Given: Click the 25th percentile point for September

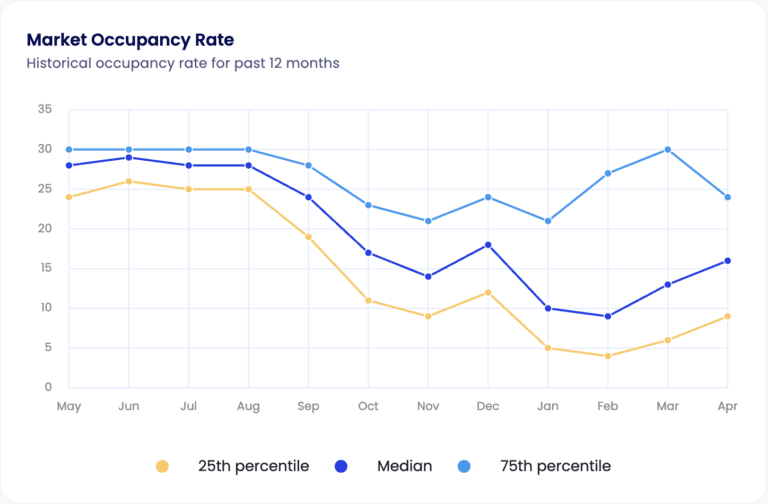Looking at the screenshot, I should click(x=308, y=237).
